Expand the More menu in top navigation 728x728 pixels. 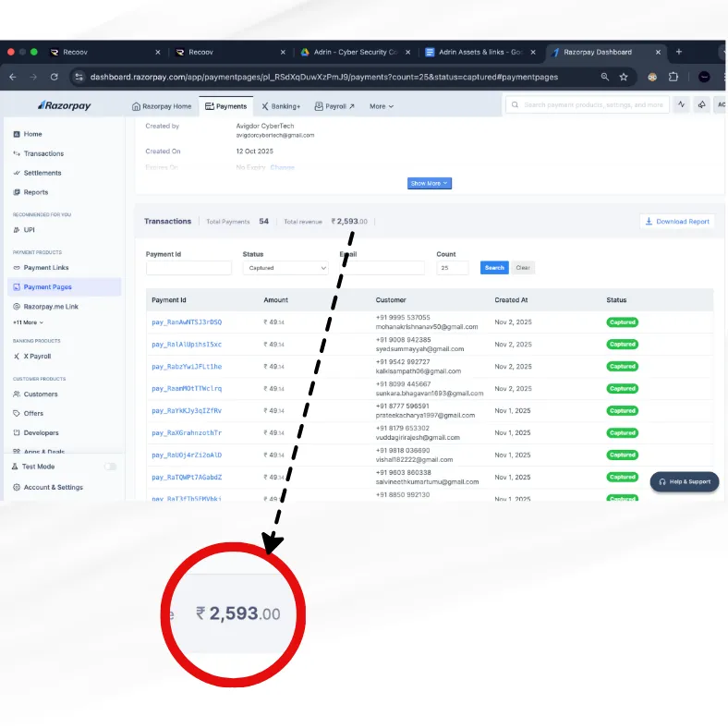pyautogui.click(x=382, y=106)
